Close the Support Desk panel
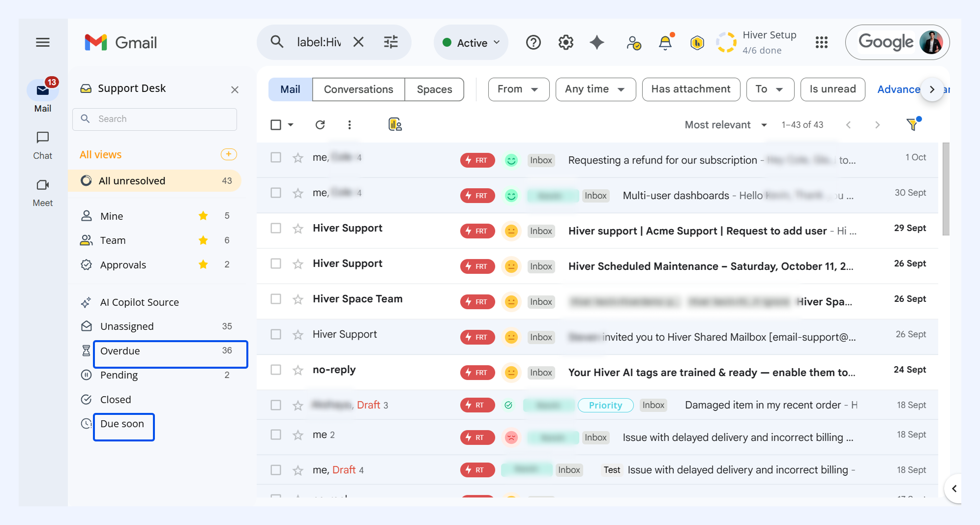 coord(235,89)
